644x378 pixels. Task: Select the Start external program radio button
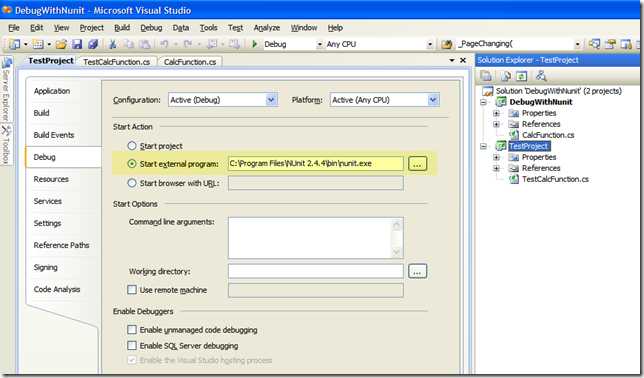click(x=131, y=164)
